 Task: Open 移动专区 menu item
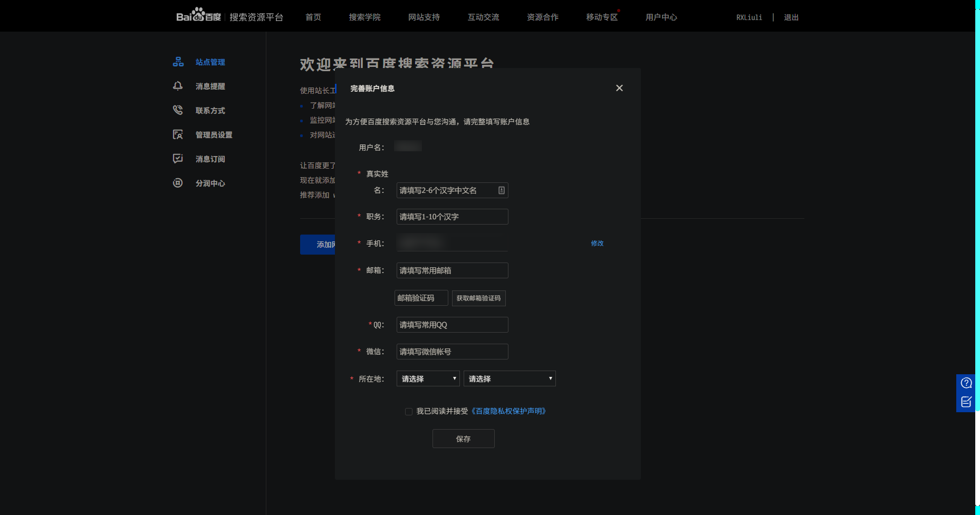click(x=602, y=17)
